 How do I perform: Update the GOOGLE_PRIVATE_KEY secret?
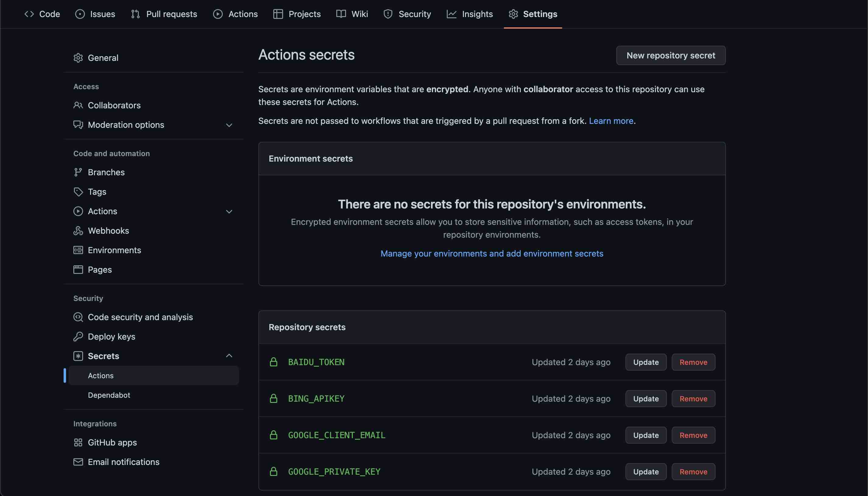646,471
